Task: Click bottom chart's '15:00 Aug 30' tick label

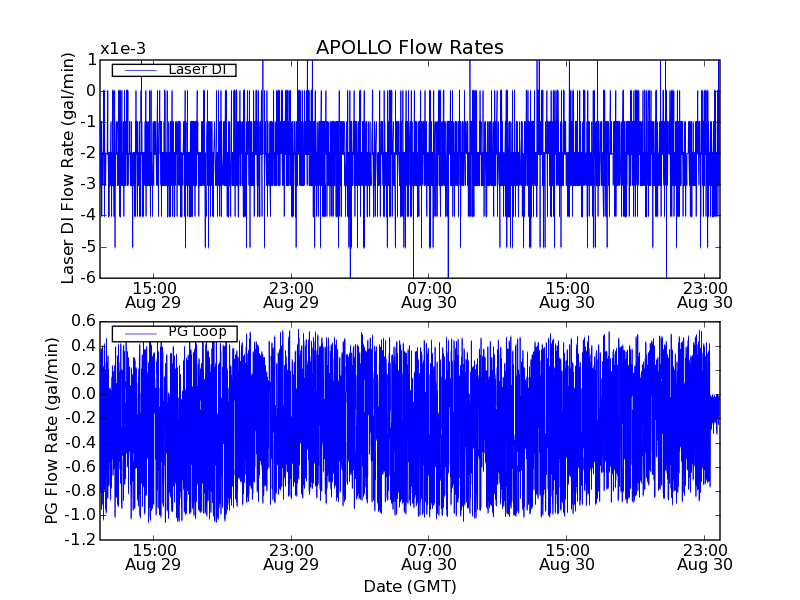Action: coord(567,558)
